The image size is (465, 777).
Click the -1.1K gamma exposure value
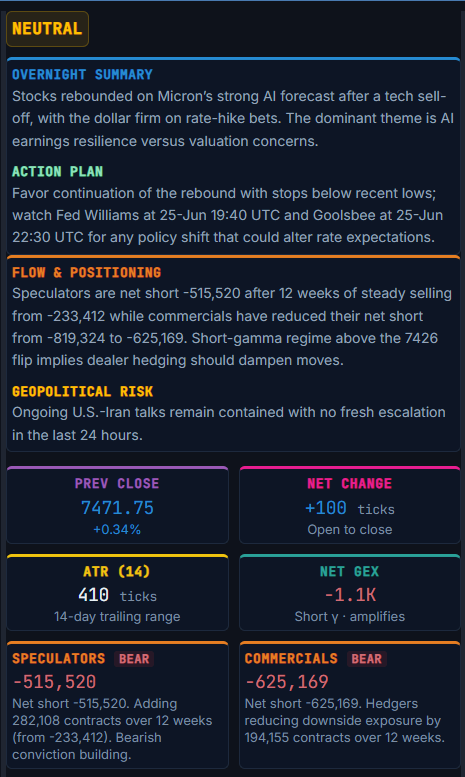tap(349, 595)
